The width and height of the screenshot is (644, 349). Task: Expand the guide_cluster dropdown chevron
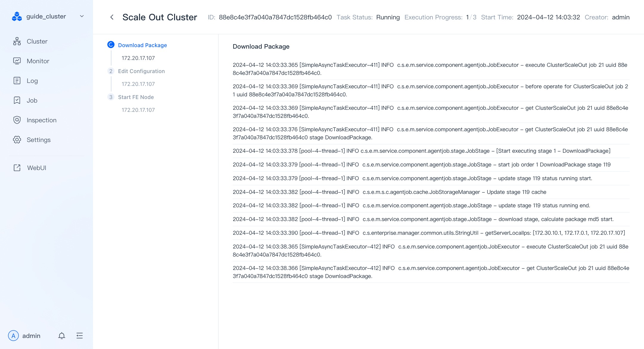[x=82, y=16]
